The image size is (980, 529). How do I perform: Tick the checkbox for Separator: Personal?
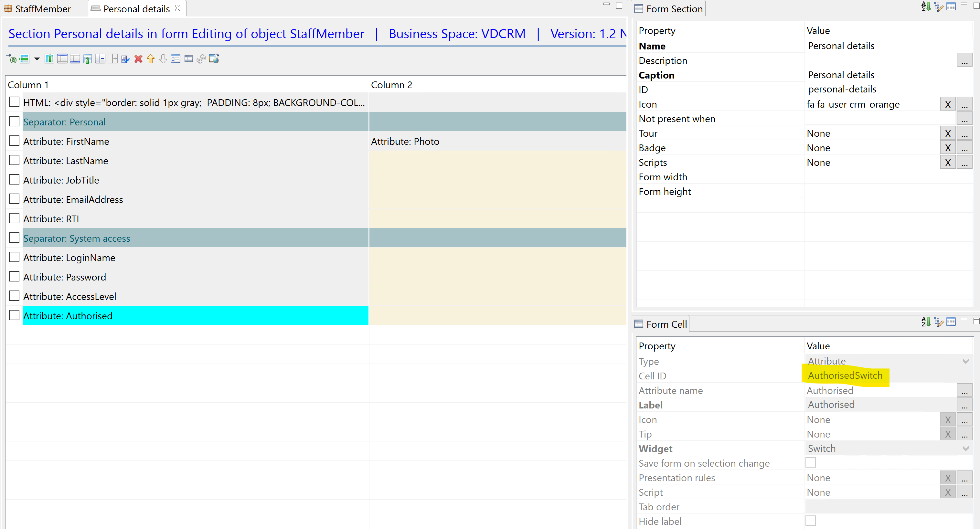pyautogui.click(x=14, y=122)
